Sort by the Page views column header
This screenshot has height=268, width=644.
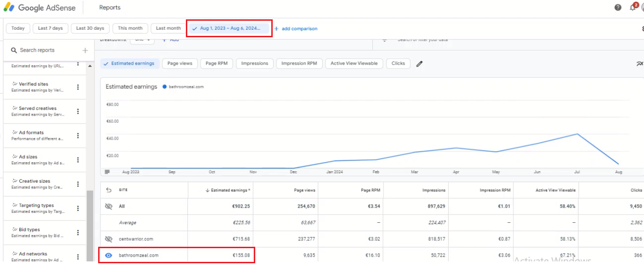click(304, 190)
